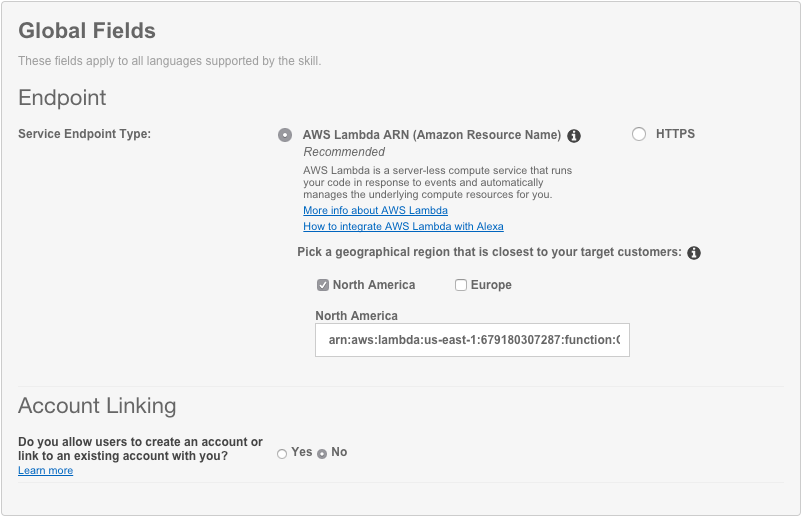Viewport: 803px width, 517px height.
Task: Select Yes radio for account linking
Action: coord(282,454)
